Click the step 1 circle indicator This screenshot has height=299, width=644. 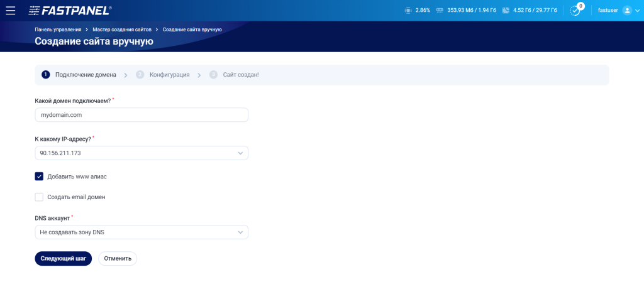point(45,75)
